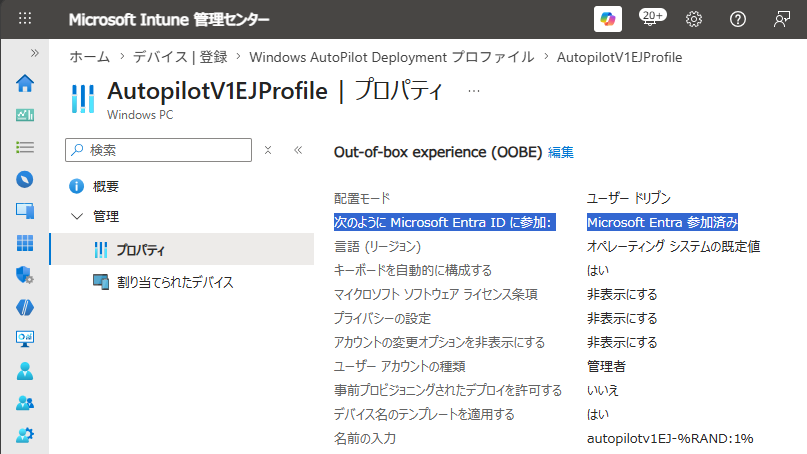Open the settings gear in header
The width and height of the screenshot is (807, 454).
click(x=694, y=19)
